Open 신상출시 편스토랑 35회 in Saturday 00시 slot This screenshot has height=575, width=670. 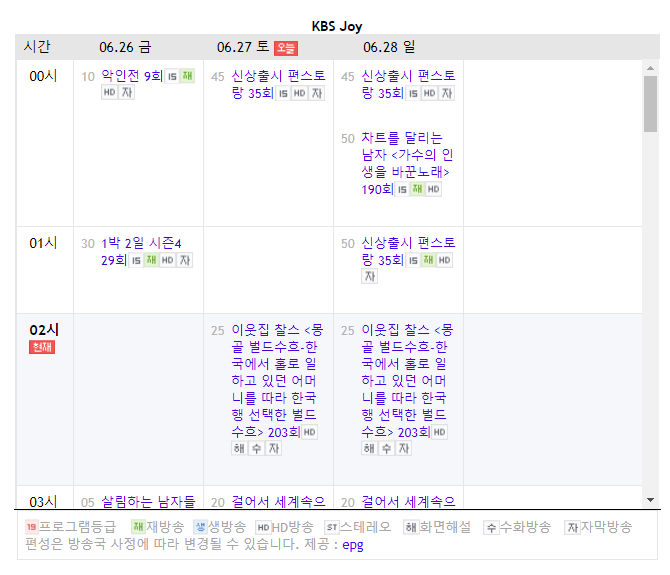278,84
